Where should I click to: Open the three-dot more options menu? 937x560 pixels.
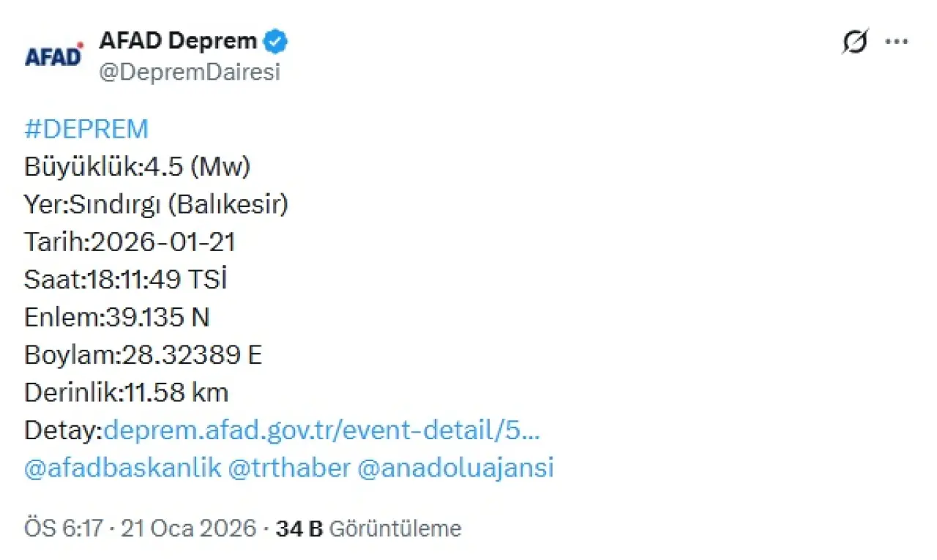tap(897, 42)
